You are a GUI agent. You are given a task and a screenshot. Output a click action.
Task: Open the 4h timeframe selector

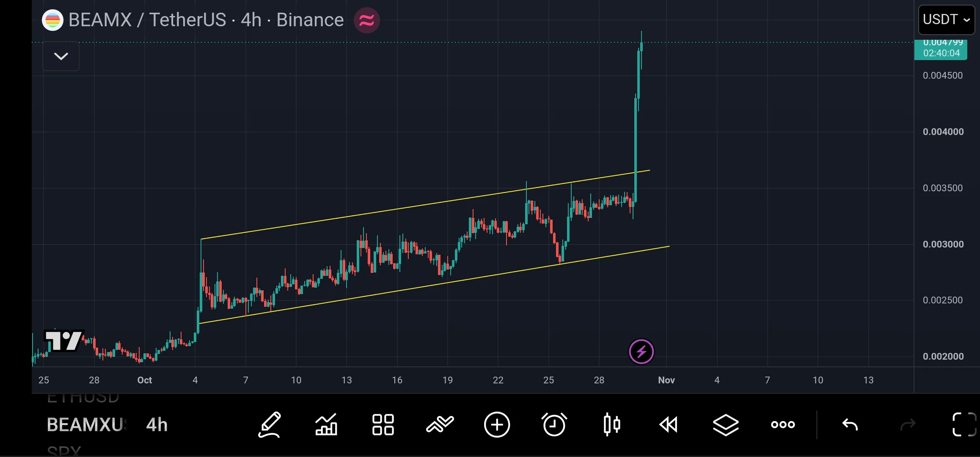[x=157, y=425]
